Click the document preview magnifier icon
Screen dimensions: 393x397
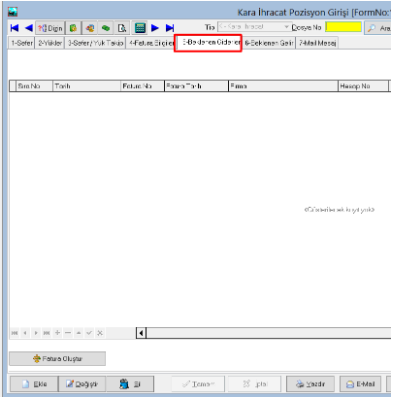point(122,28)
